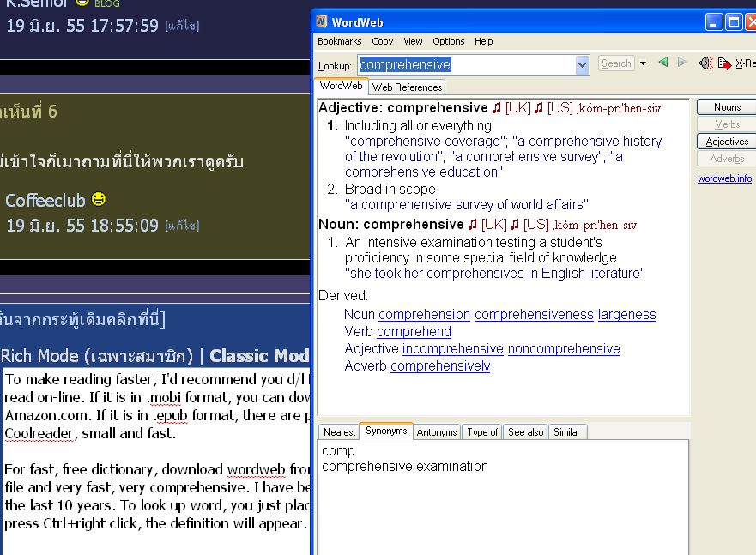Click the speaker pronounce icon in toolbar

[706, 63]
